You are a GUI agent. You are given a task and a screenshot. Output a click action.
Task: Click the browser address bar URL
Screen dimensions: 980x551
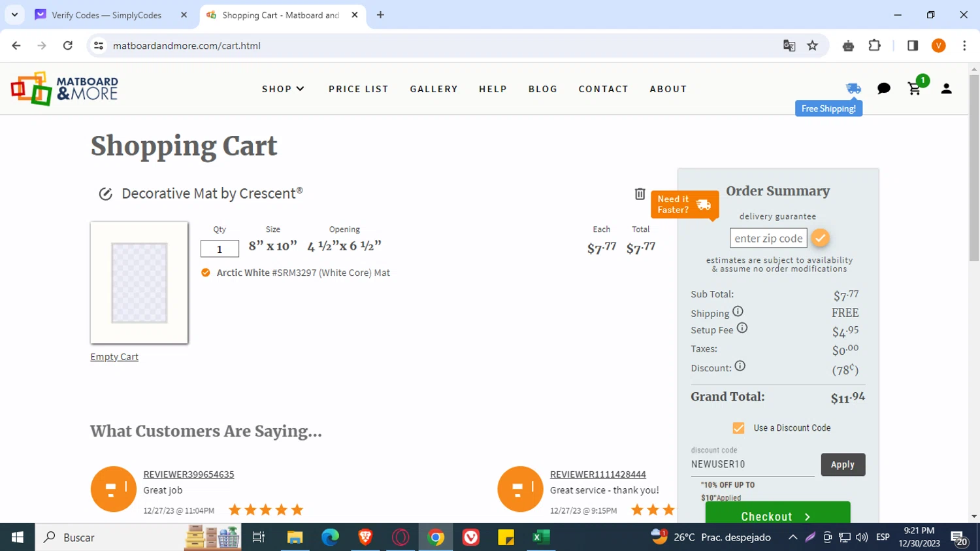click(x=187, y=45)
